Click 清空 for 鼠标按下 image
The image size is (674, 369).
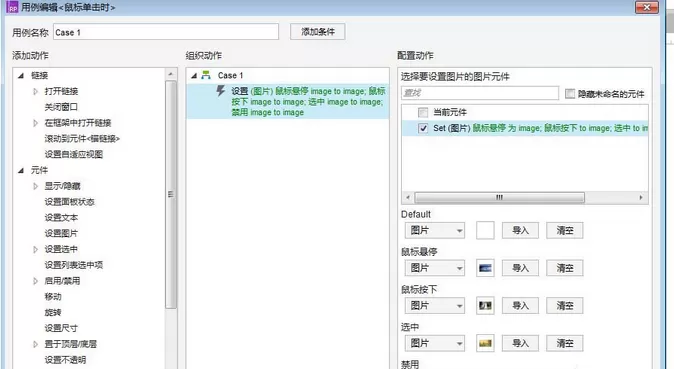pyautogui.click(x=565, y=306)
